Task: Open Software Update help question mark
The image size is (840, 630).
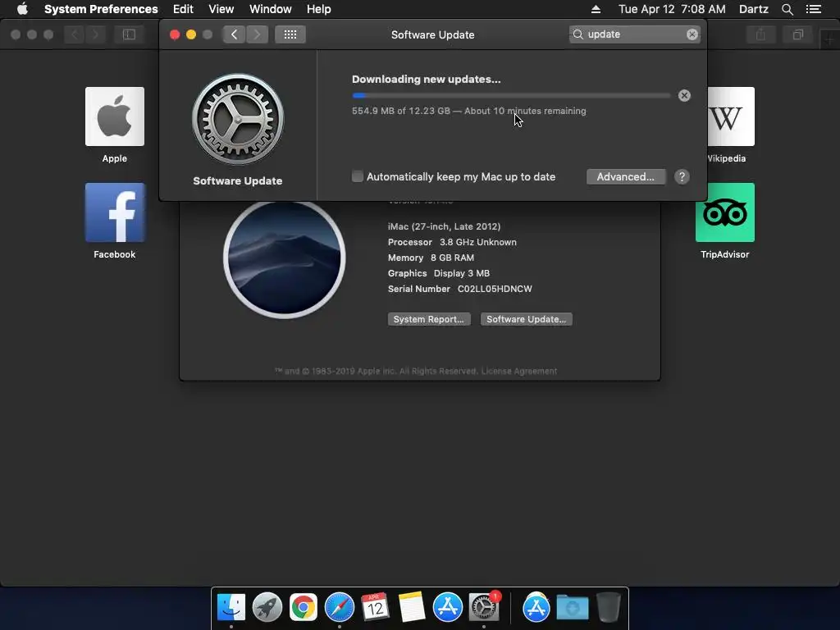Action: [682, 177]
